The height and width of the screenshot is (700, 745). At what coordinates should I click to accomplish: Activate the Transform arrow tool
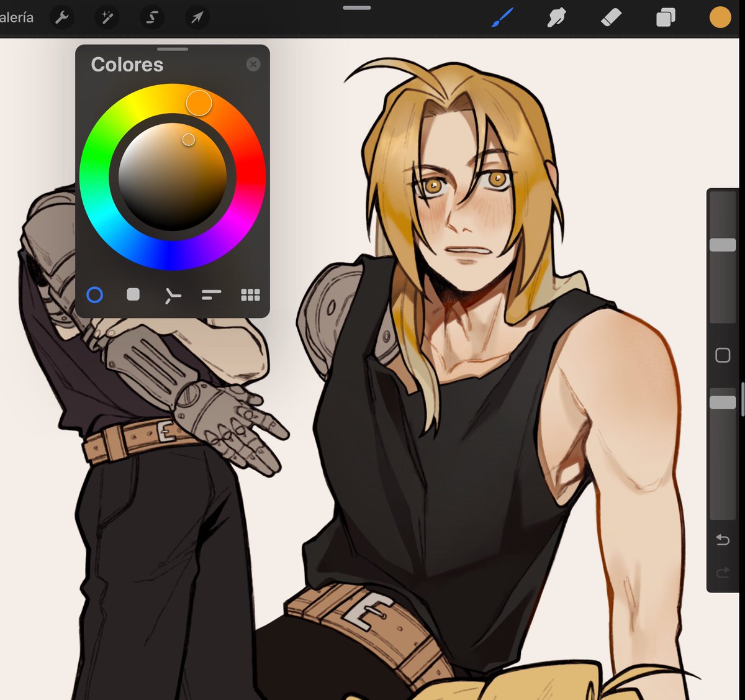(197, 17)
